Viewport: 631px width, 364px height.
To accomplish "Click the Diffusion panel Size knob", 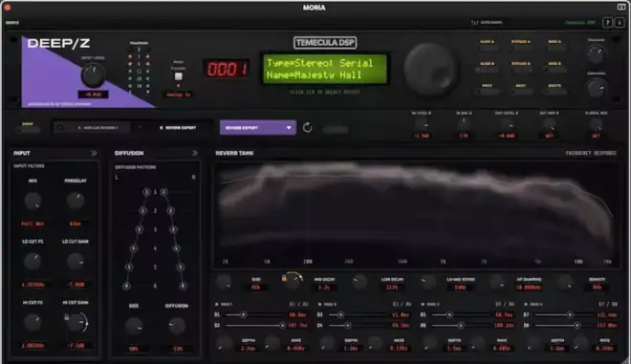I will click(x=134, y=326).
